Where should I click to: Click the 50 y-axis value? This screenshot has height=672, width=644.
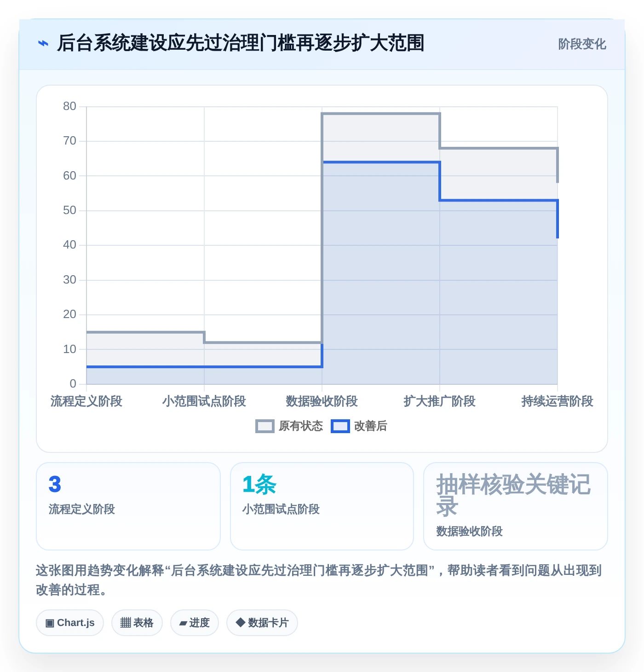(69, 210)
